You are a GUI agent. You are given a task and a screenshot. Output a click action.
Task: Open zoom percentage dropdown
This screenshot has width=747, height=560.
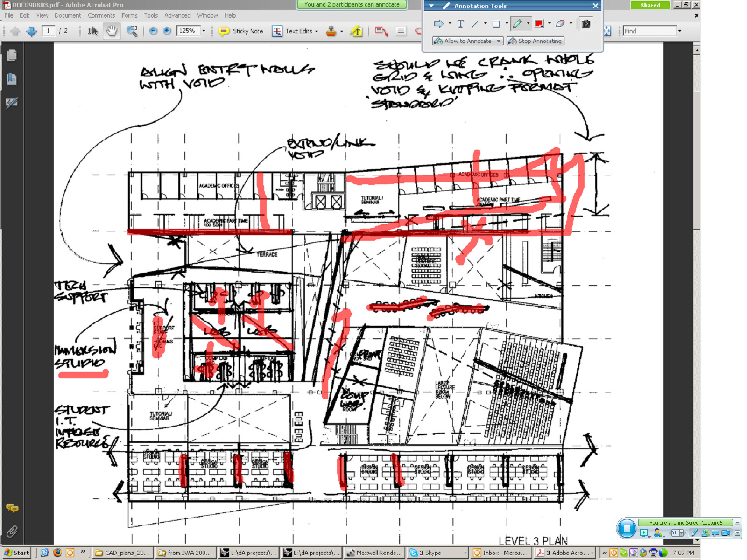click(x=204, y=31)
